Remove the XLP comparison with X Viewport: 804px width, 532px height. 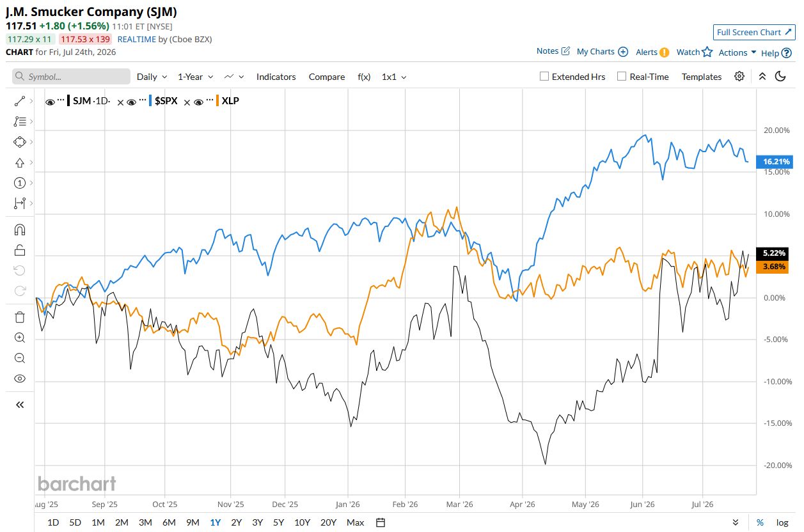coord(187,102)
